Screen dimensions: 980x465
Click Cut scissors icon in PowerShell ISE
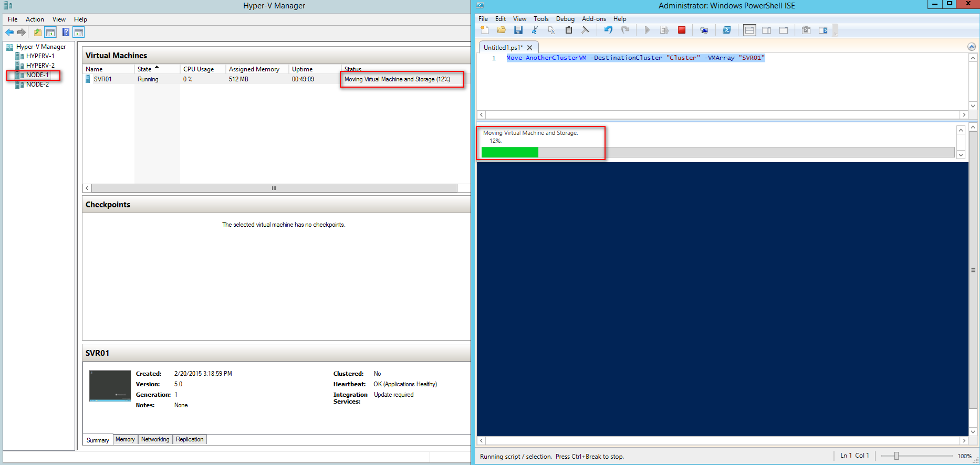click(x=535, y=30)
